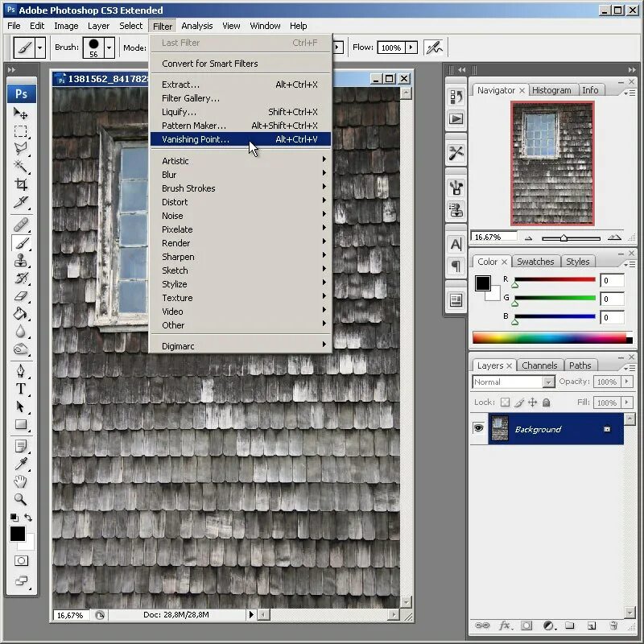Click Create new group folder button
This screenshot has width=644, height=644.
pos(570,625)
